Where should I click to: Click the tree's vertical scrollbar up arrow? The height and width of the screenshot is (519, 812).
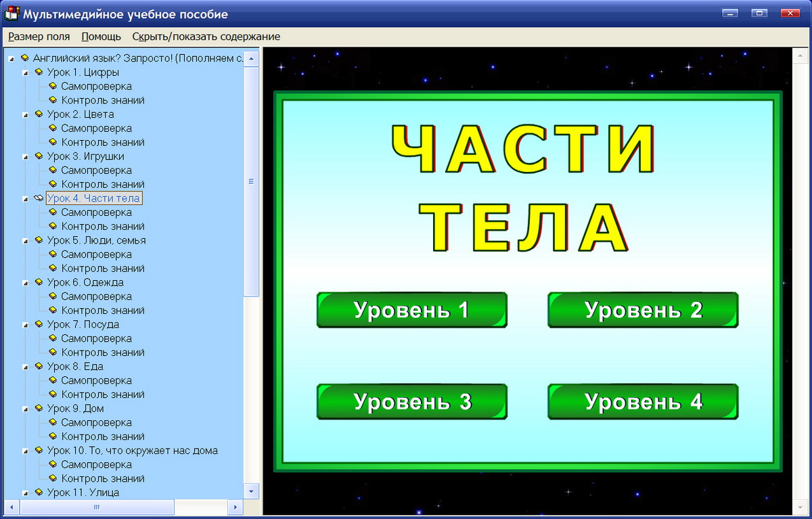click(251, 58)
